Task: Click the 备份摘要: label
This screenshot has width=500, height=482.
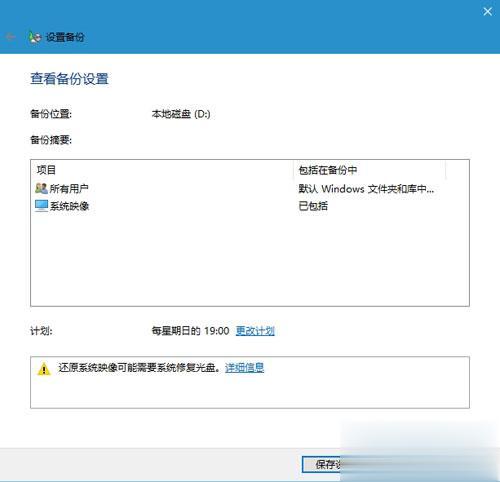Action: click(51, 140)
